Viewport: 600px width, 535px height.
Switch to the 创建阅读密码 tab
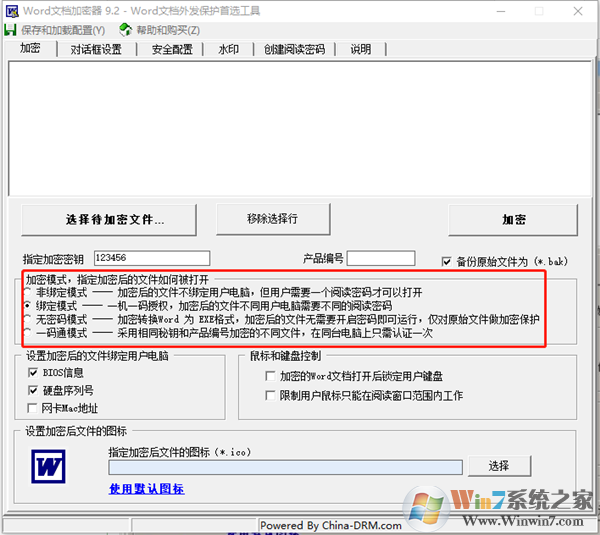point(294,49)
